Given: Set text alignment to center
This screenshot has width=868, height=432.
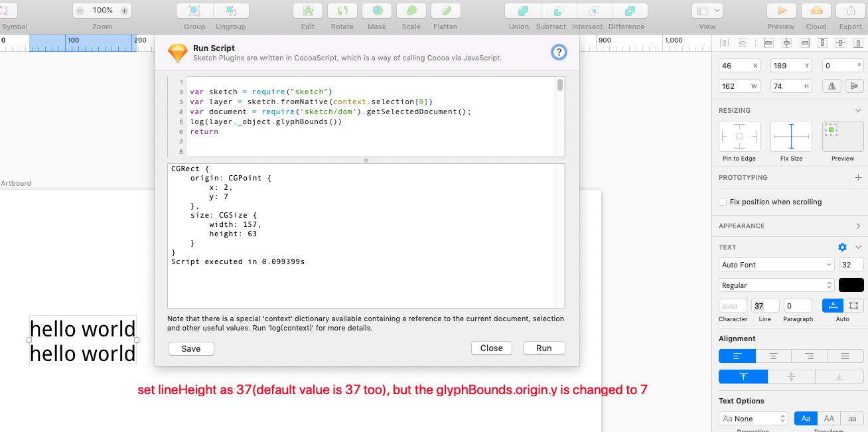Looking at the screenshot, I should point(774,356).
